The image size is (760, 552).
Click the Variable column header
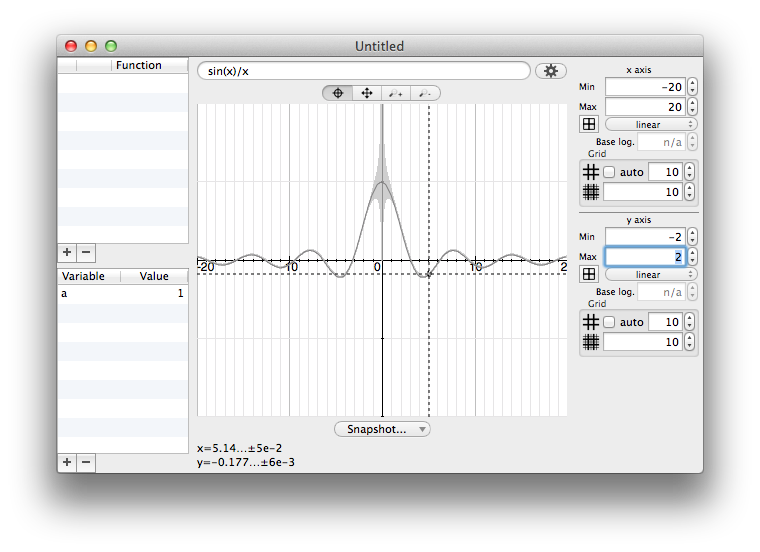coord(89,276)
